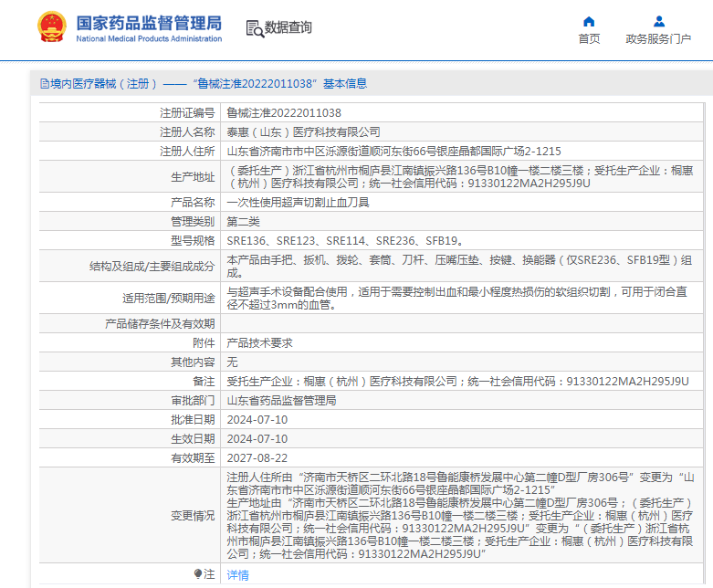Select the 与超声手术设备配合使用 usage text

coord(457,299)
